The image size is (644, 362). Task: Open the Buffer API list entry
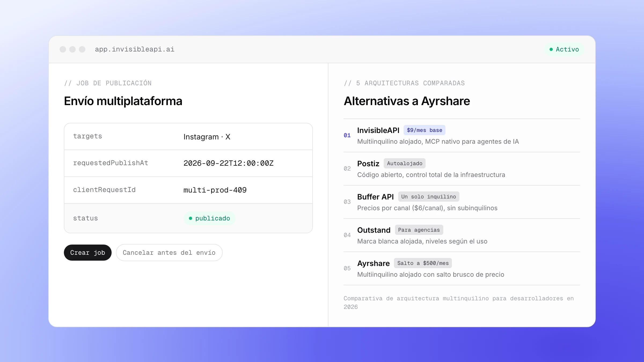pyautogui.click(x=462, y=202)
